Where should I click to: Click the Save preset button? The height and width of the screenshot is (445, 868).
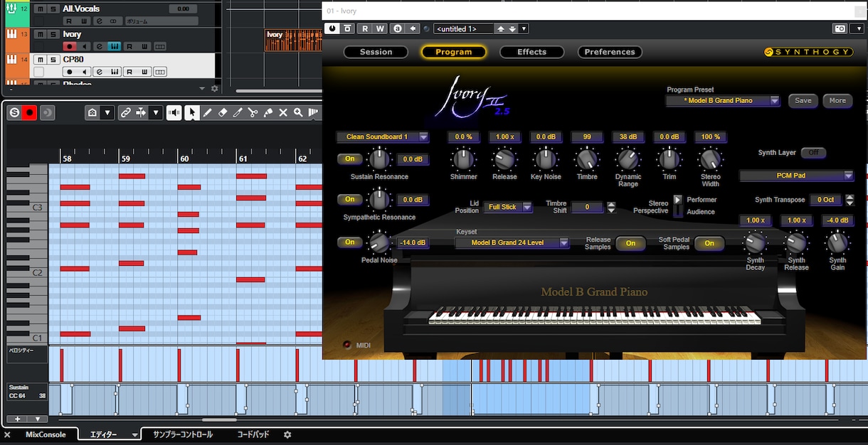pyautogui.click(x=803, y=101)
